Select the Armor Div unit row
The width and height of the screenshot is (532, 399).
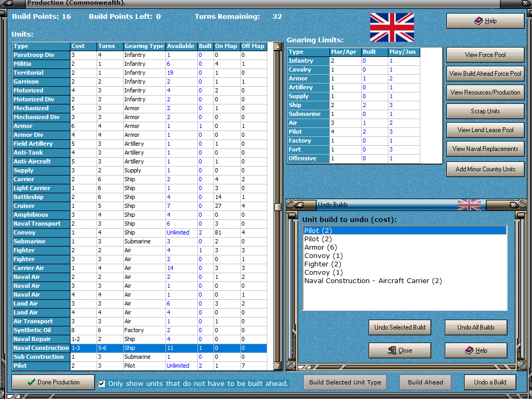(x=139, y=135)
